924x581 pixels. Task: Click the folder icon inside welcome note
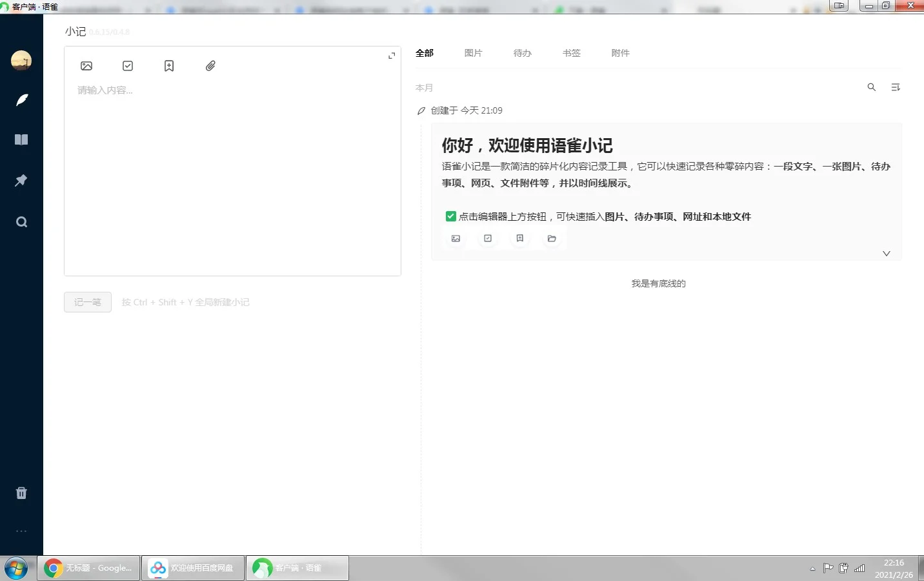click(x=552, y=238)
